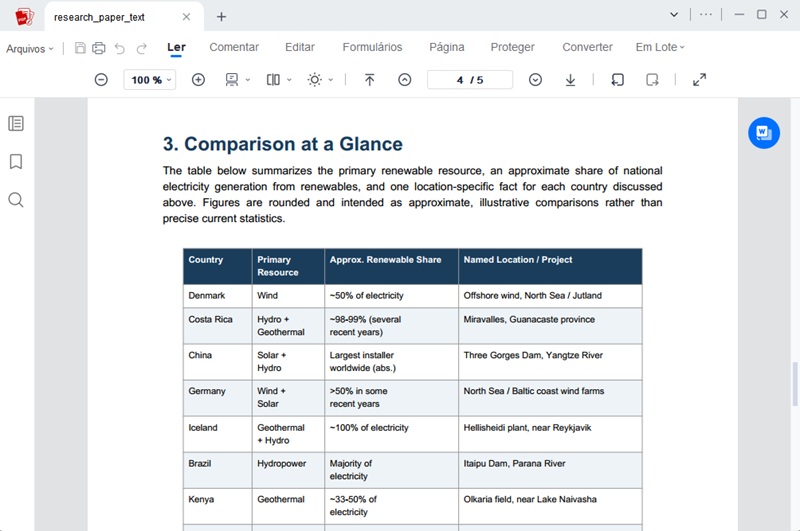Zoom out with the minus icon
Viewport: 800px width, 531px height.
[x=101, y=80]
